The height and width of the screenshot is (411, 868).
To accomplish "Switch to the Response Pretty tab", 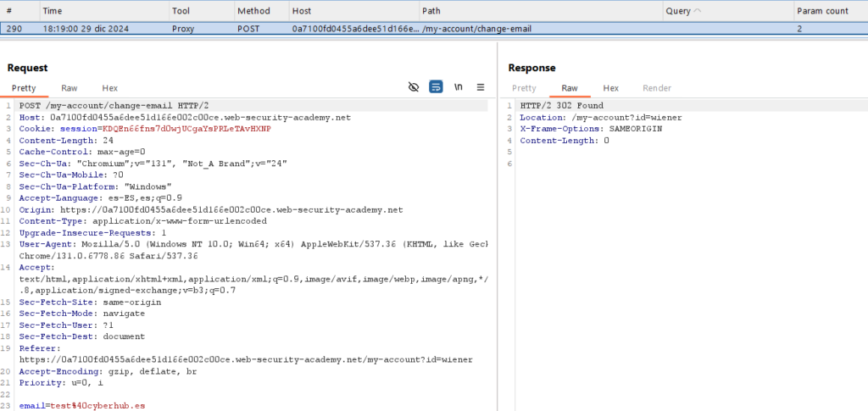I will click(524, 88).
